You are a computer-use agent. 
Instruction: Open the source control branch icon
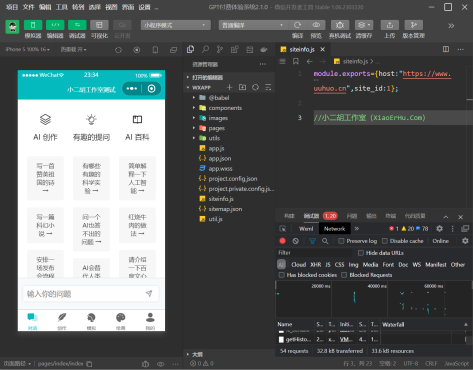tap(220, 49)
